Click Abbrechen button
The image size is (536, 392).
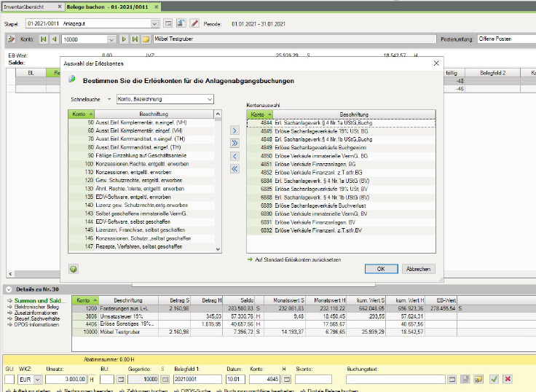(x=419, y=269)
